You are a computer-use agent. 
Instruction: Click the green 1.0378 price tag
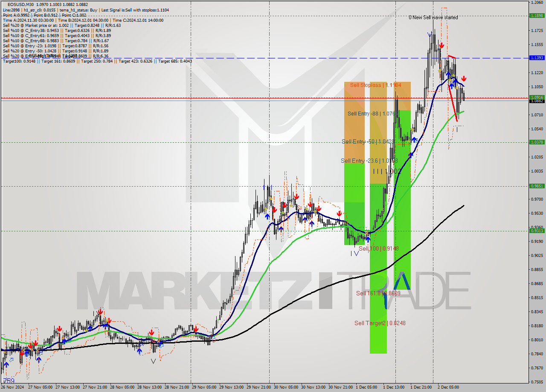[537, 142]
